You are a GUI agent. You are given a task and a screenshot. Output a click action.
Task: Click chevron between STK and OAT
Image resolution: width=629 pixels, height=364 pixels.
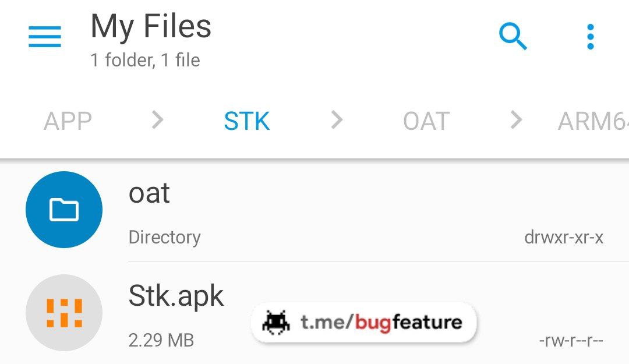(x=337, y=120)
